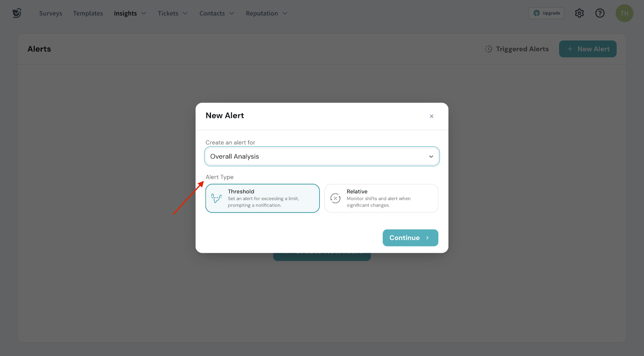Expand the Reputation menu
The height and width of the screenshot is (356, 644).
point(266,13)
